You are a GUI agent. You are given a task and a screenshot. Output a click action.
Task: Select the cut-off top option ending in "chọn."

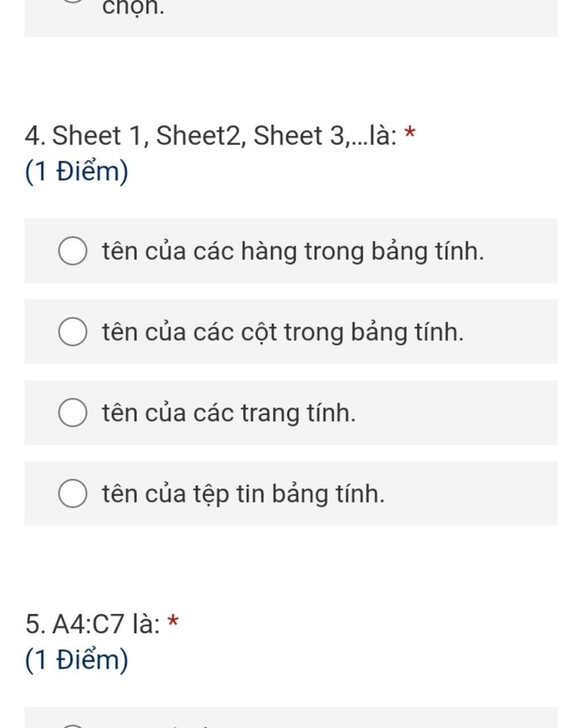pyautogui.click(x=133, y=8)
